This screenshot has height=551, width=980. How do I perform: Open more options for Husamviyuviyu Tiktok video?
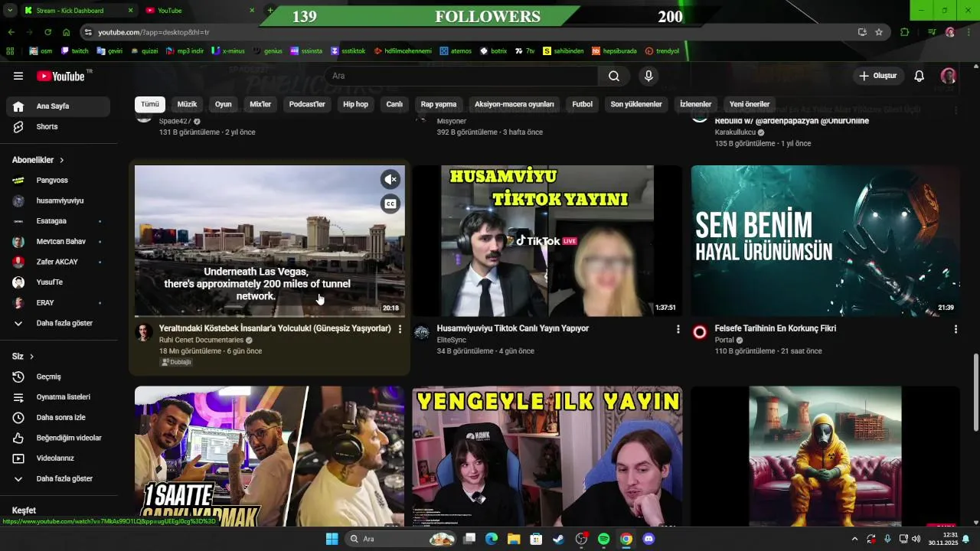tap(678, 329)
